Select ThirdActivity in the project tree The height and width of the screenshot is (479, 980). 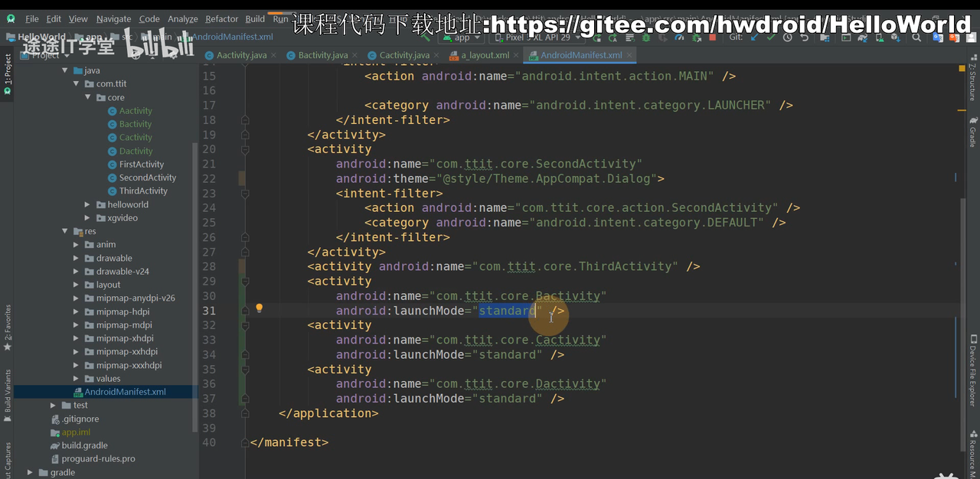143,191
